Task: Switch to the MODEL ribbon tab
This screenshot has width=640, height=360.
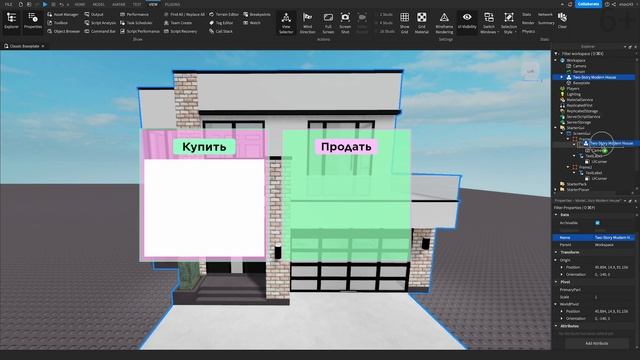Action: pyautogui.click(x=98, y=4)
